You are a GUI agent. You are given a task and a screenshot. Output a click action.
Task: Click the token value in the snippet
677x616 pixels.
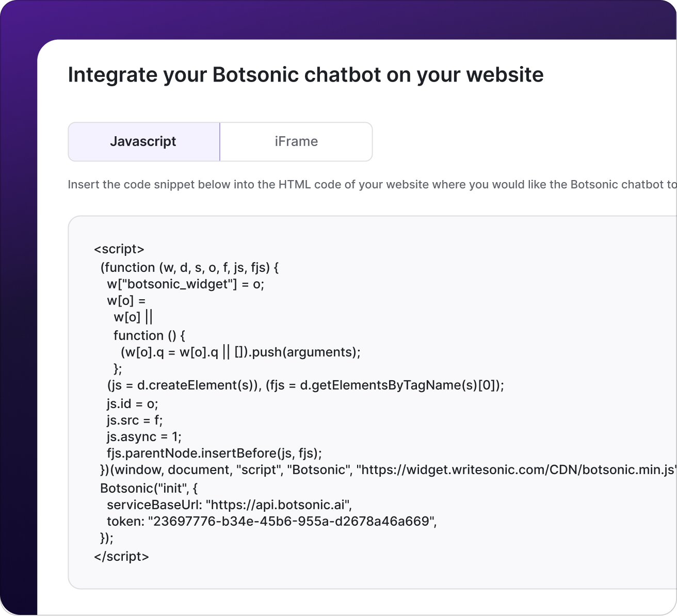pos(292,521)
